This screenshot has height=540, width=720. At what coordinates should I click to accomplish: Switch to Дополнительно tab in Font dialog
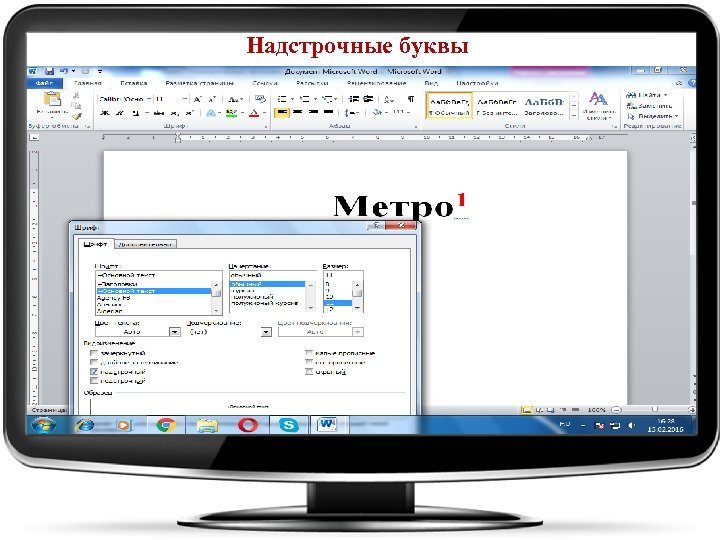tap(146, 244)
